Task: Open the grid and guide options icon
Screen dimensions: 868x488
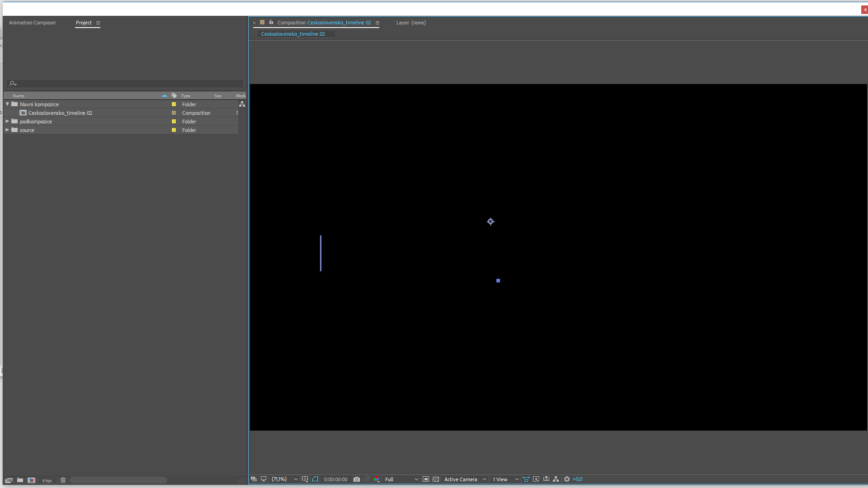Action: [305, 479]
